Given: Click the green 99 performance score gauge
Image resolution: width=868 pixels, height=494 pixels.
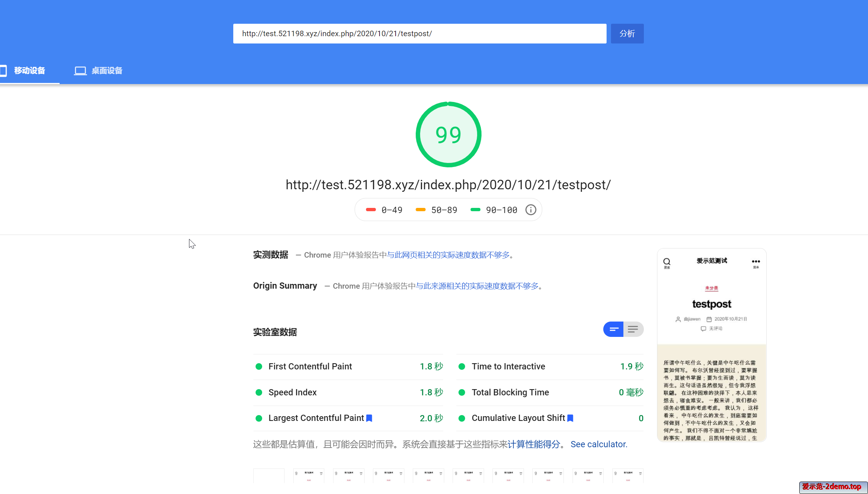Looking at the screenshot, I should (448, 134).
